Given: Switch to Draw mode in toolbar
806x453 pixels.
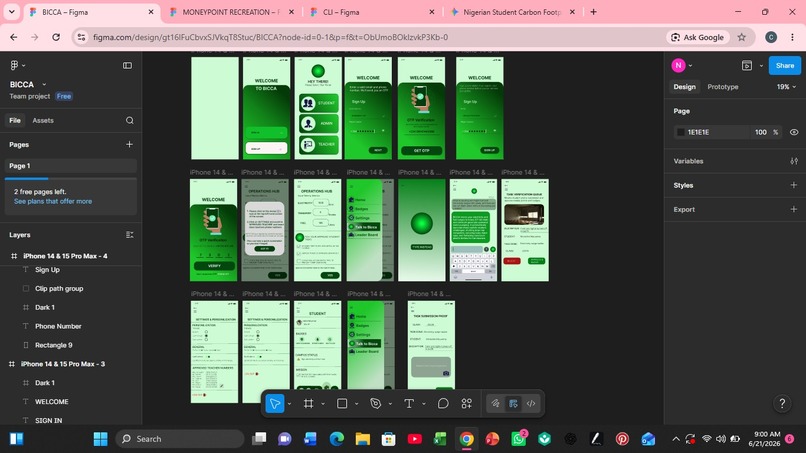Looking at the screenshot, I should tap(496, 404).
